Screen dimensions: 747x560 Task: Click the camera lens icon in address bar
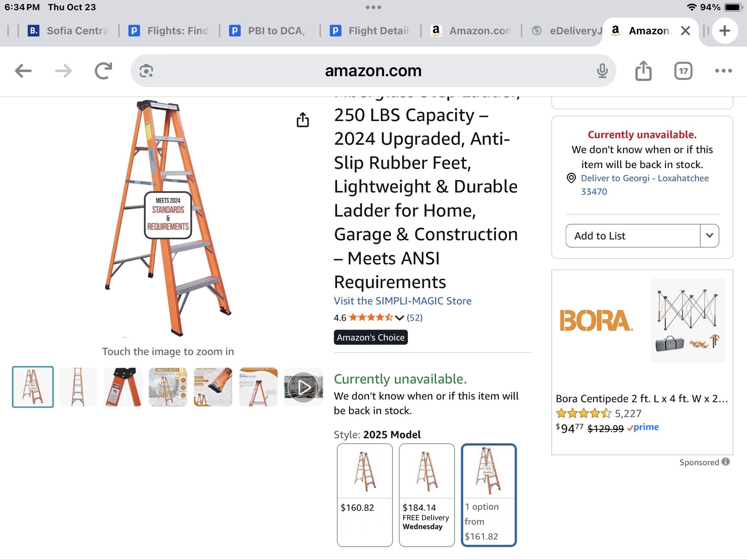(x=146, y=71)
